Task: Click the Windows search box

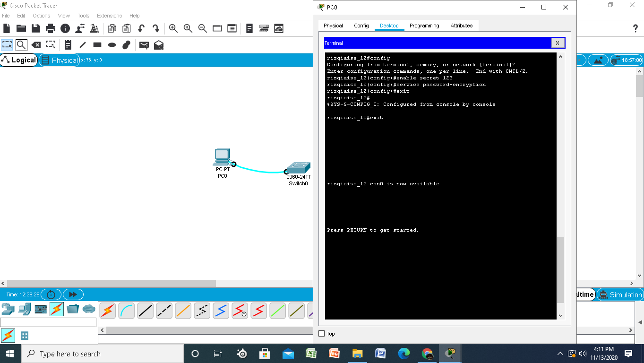Action: pyautogui.click(x=102, y=354)
